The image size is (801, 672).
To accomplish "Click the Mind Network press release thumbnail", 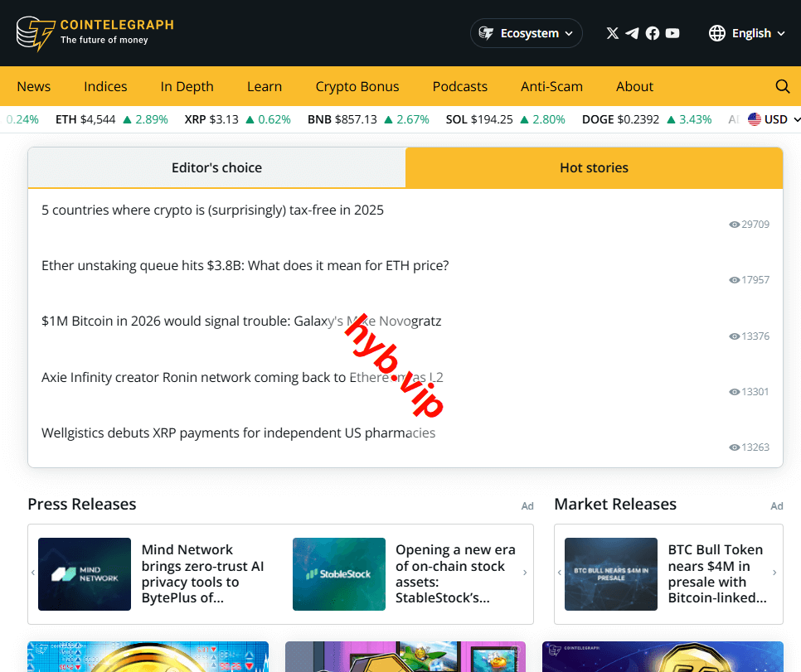I will (x=84, y=573).
